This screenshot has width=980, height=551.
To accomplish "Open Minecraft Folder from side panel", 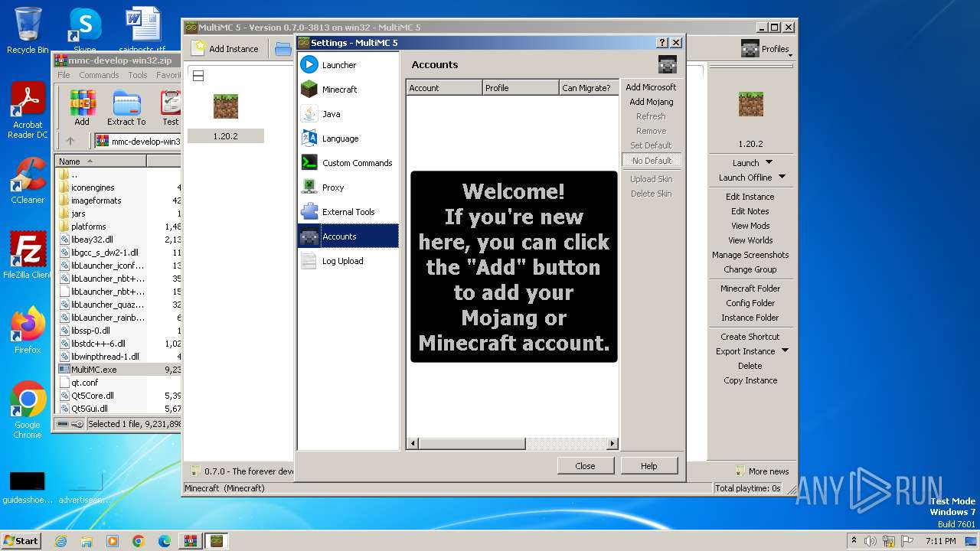I will click(x=750, y=289).
